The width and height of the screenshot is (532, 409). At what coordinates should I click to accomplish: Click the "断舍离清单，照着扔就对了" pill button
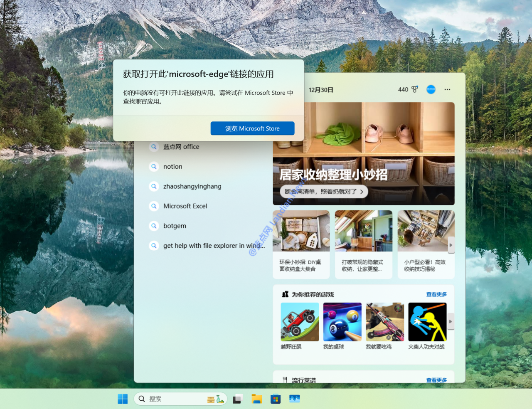click(x=324, y=192)
